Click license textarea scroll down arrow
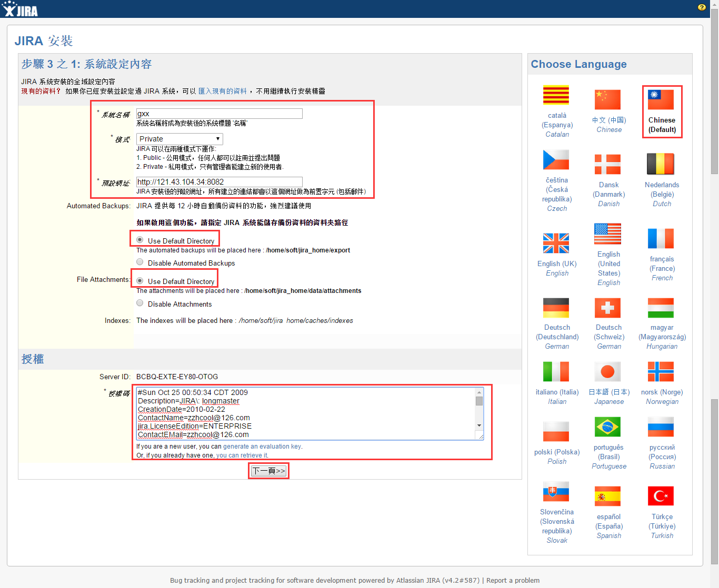 [x=479, y=425]
